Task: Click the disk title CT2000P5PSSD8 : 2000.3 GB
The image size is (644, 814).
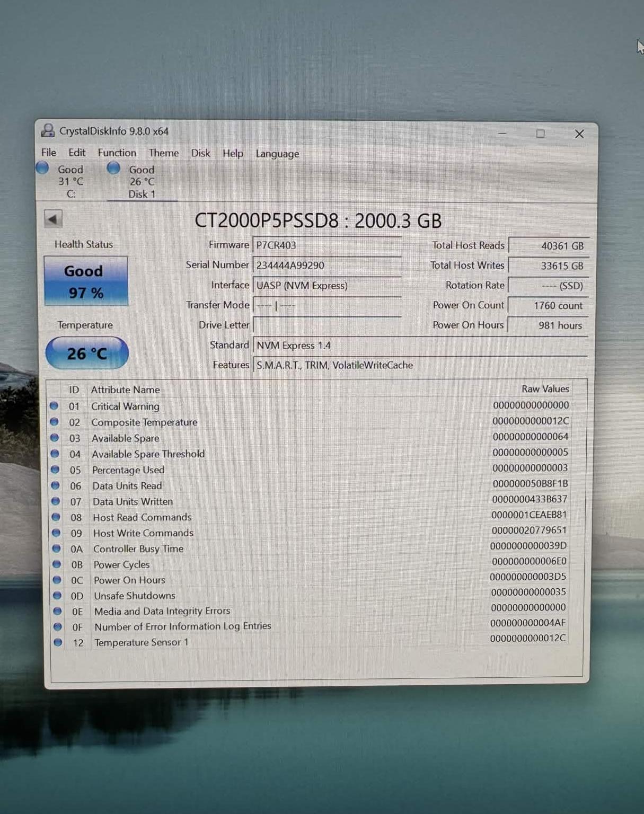Action: click(x=318, y=220)
